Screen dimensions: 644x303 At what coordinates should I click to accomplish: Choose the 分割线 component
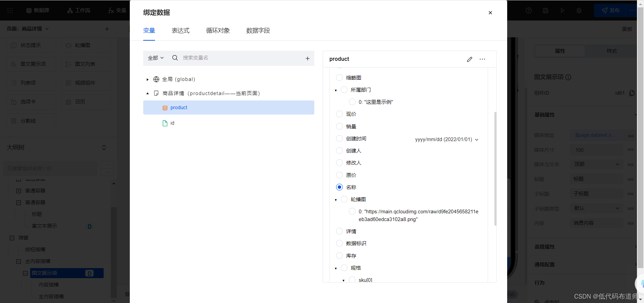pyautogui.click(x=32, y=121)
